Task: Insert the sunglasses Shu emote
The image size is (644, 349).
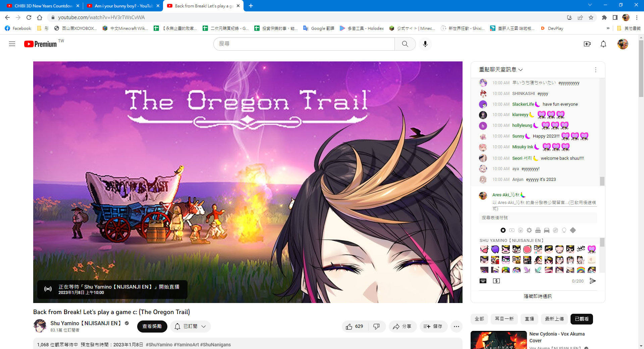Action: (549, 249)
